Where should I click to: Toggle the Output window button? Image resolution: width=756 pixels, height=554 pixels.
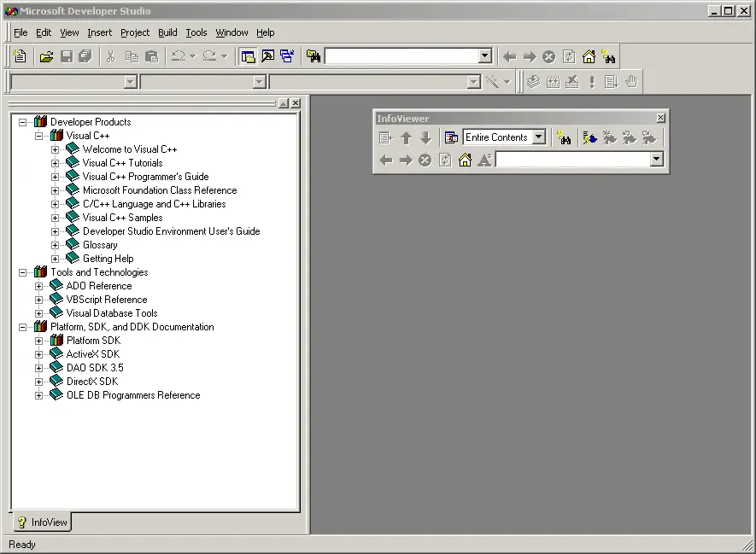267,56
